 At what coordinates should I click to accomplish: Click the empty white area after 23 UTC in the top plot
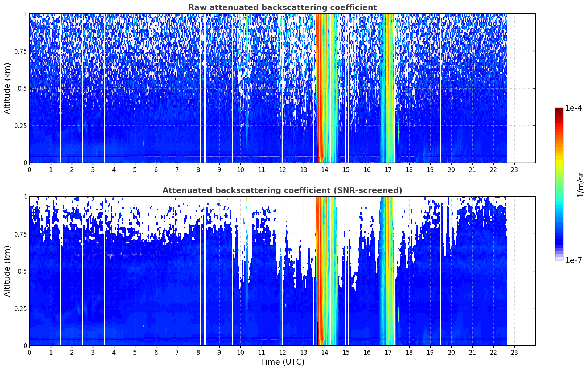[521, 88]
